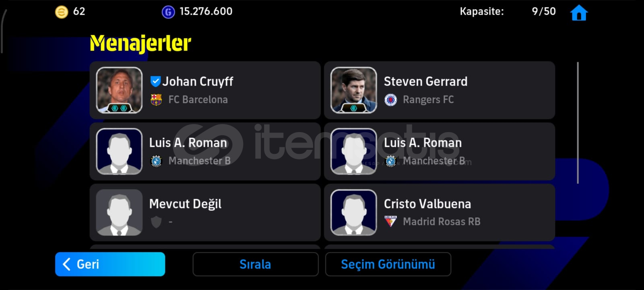Tap the FC Barcelona crest icon
The height and width of the screenshot is (290, 644).
click(x=156, y=99)
